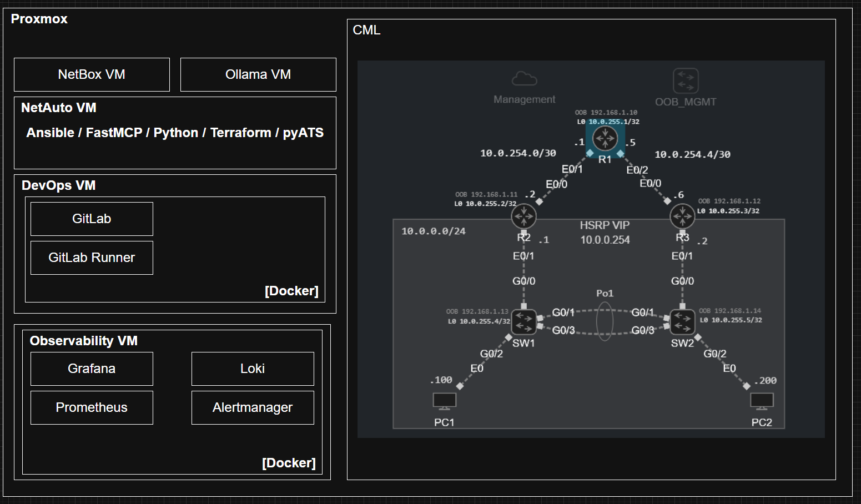861x504 pixels.
Task: Click the Po1 label
Action: [x=605, y=293]
